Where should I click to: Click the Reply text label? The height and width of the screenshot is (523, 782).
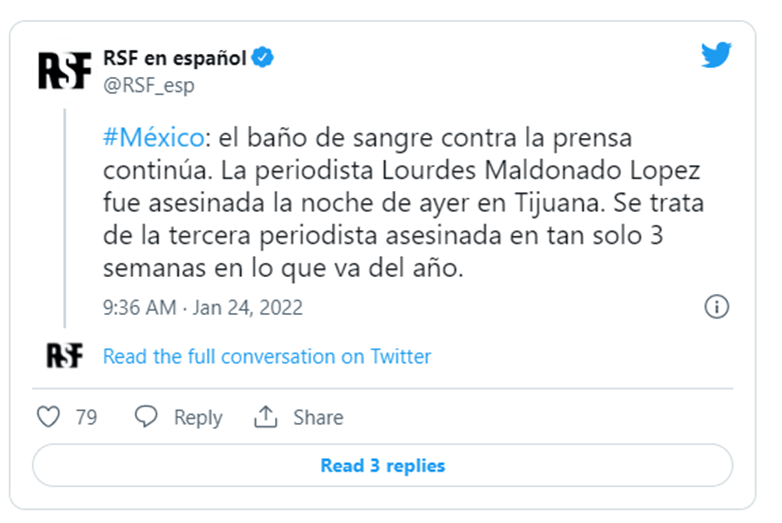(x=198, y=417)
